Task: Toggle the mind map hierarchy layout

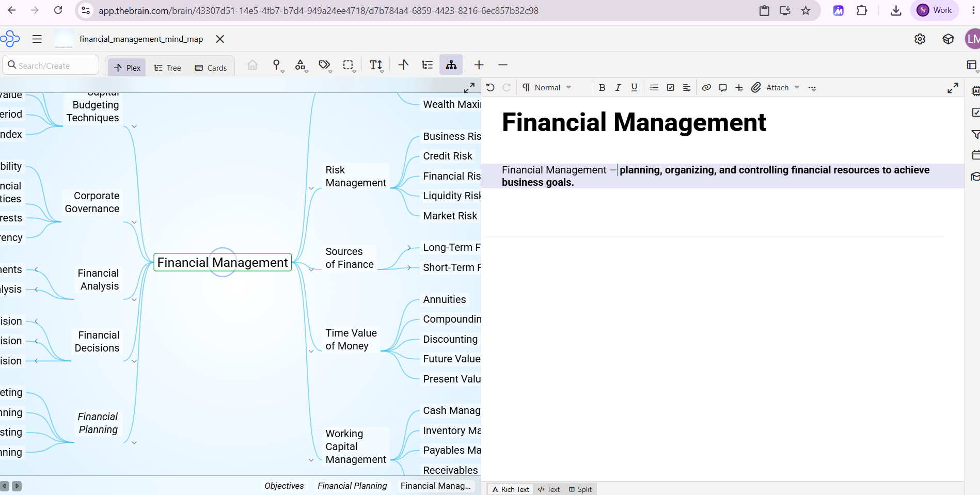Action: pos(451,65)
